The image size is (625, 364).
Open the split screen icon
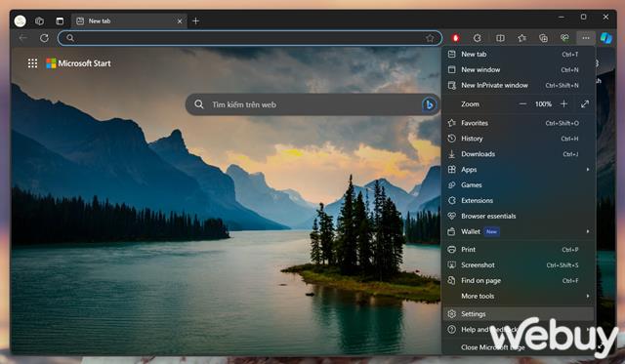pyautogui.click(x=500, y=38)
